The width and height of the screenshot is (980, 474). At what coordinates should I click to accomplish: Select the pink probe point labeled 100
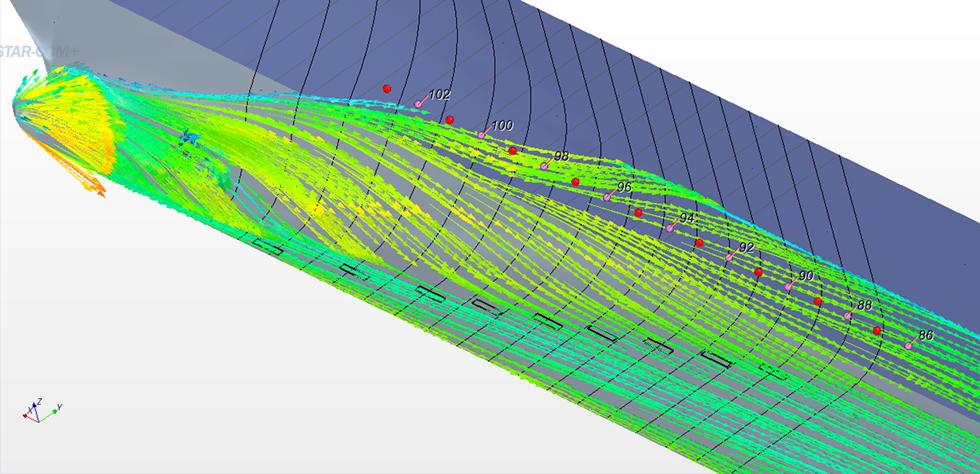point(481,135)
